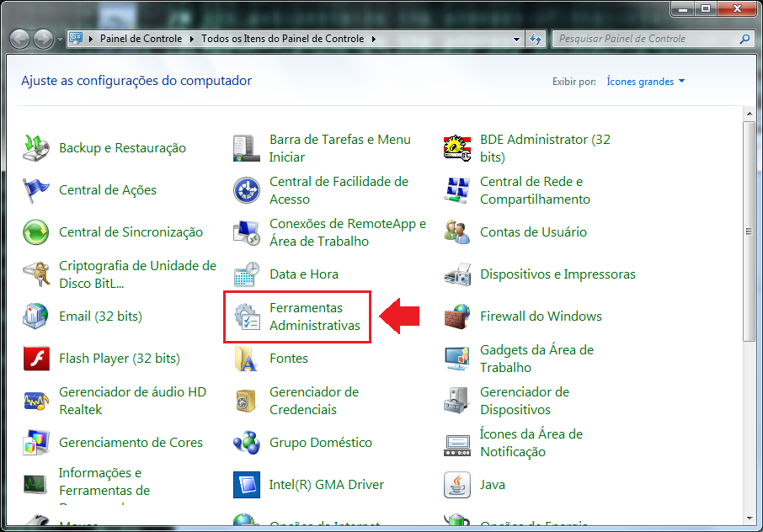Click the Contas de Usuário people icon
Viewport: 763px width, 532px height.
tap(457, 232)
